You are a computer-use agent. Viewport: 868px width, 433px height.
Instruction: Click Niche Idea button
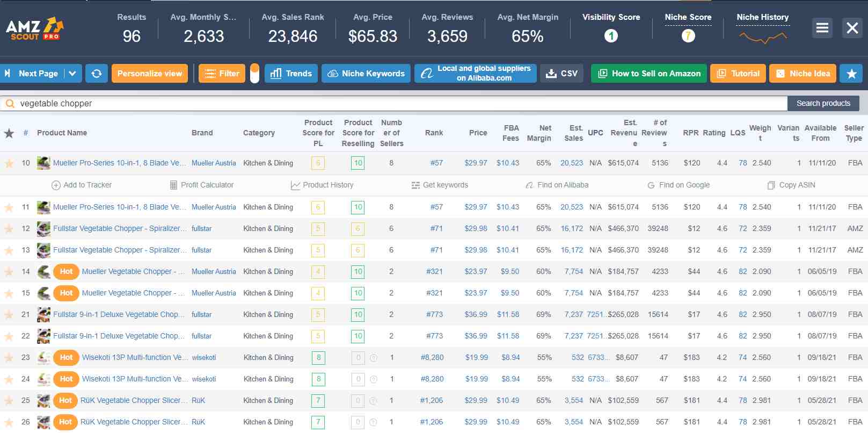tap(803, 74)
